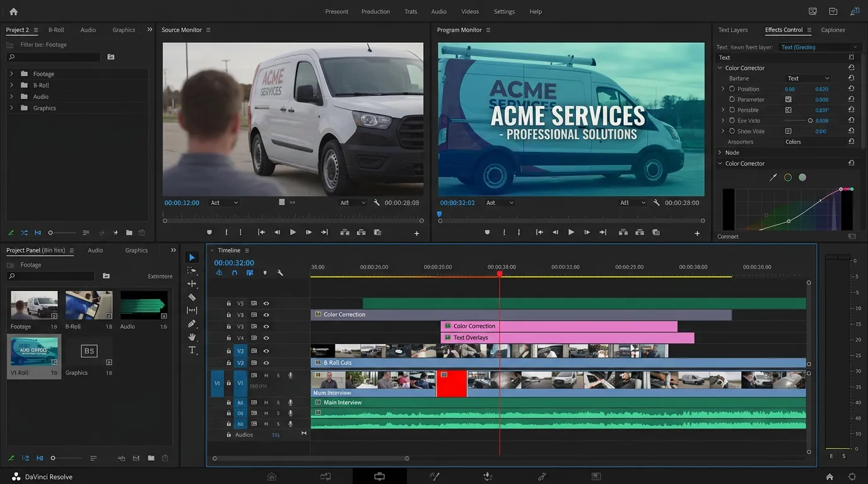Screen dimensions: 868x484
Task: Toggle visibility eye of V4 track
Action: click(266, 338)
